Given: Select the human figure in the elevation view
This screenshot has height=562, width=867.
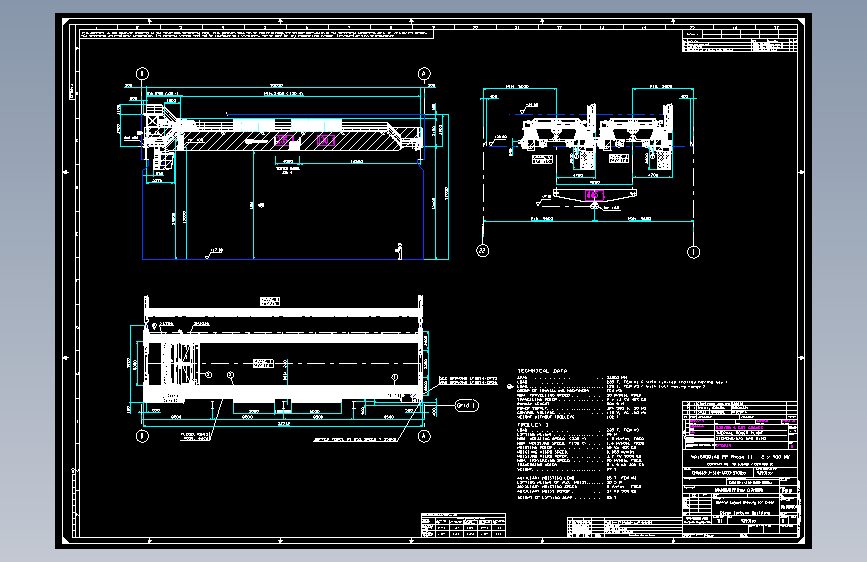Looking at the screenshot, I should coord(399,251).
